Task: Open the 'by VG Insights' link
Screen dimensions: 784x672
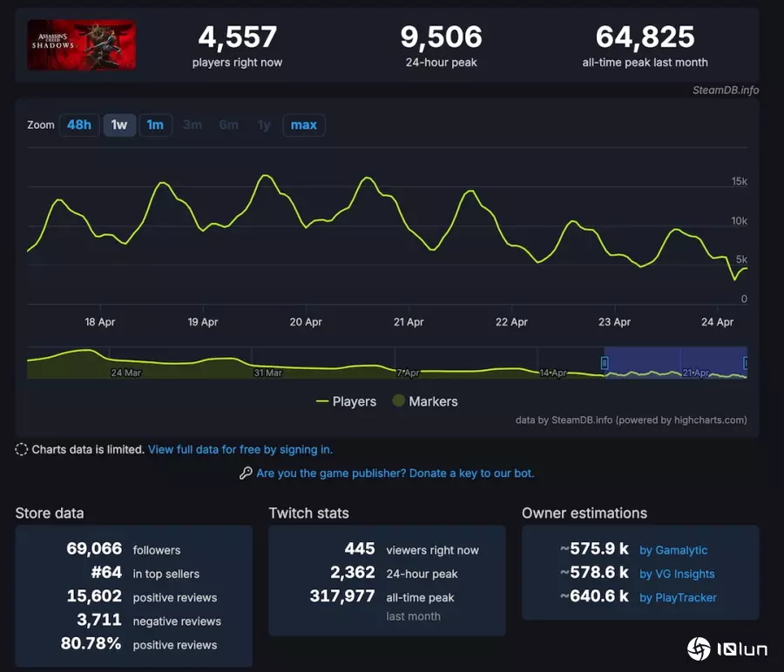Action: click(677, 574)
